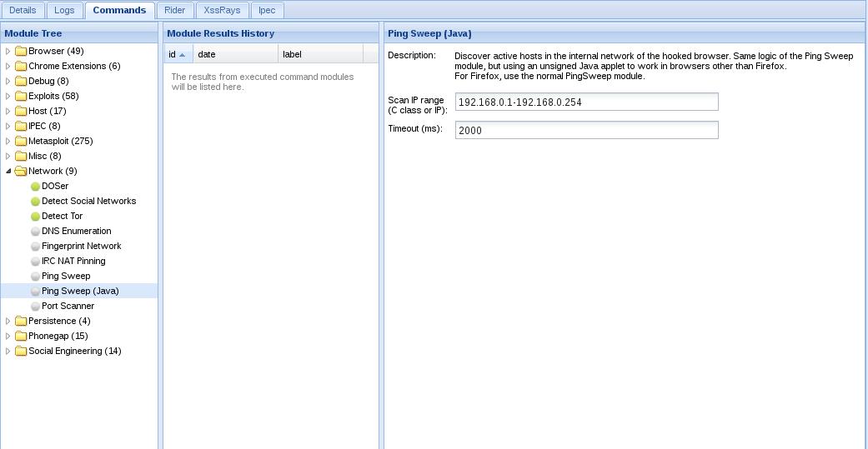Open the Rider tab
The height and width of the screenshot is (449, 868).
[175, 10]
